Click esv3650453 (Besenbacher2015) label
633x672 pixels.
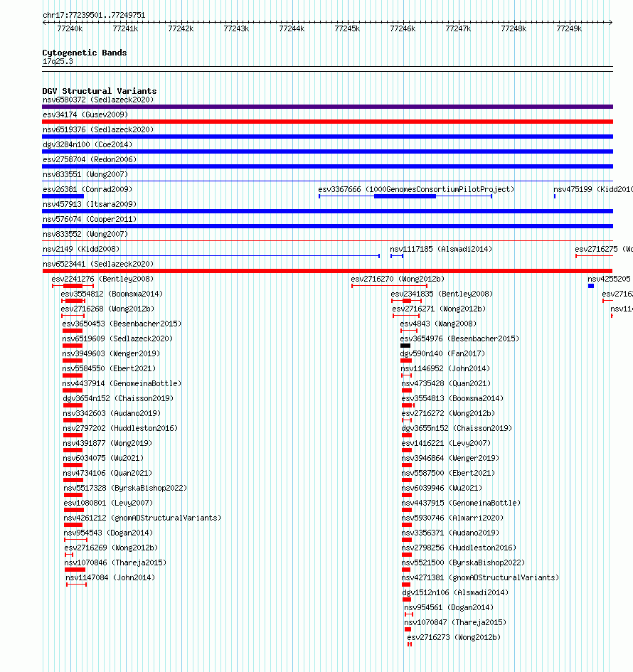(x=122, y=324)
